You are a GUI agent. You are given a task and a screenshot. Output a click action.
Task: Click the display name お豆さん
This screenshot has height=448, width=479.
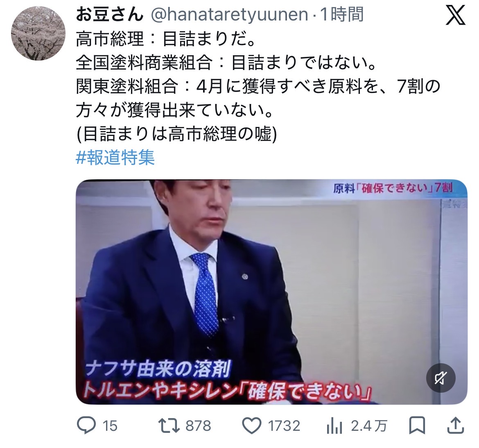110,14
